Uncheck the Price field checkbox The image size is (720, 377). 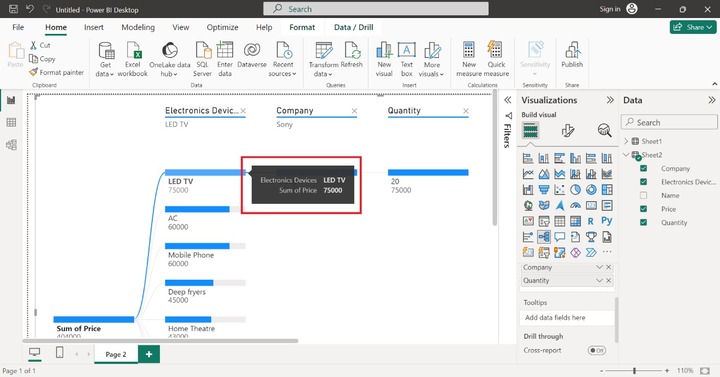643,209
